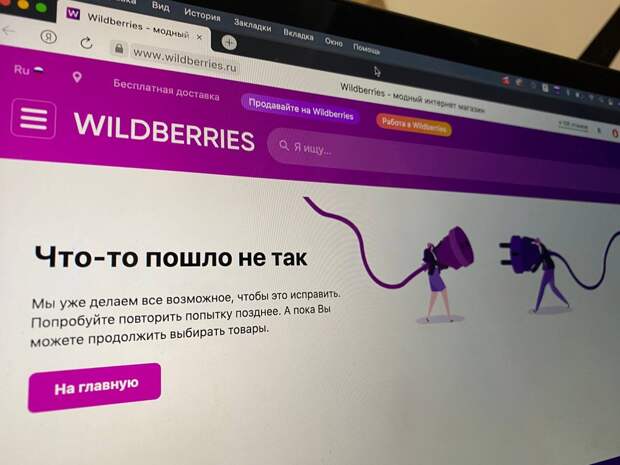Click the lock icon in address bar

pyautogui.click(x=119, y=49)
